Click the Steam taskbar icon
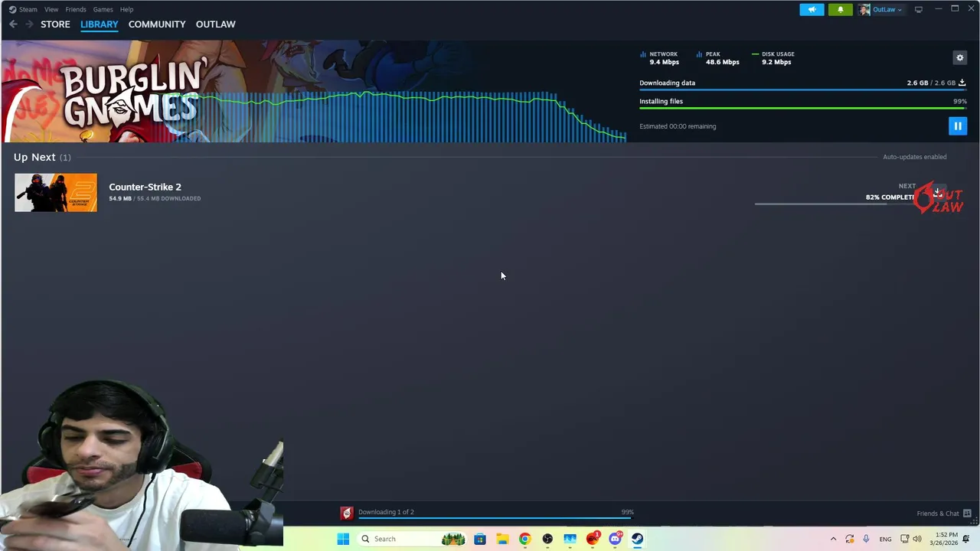Viewport: 980px width, 551px height. (637, 539)
